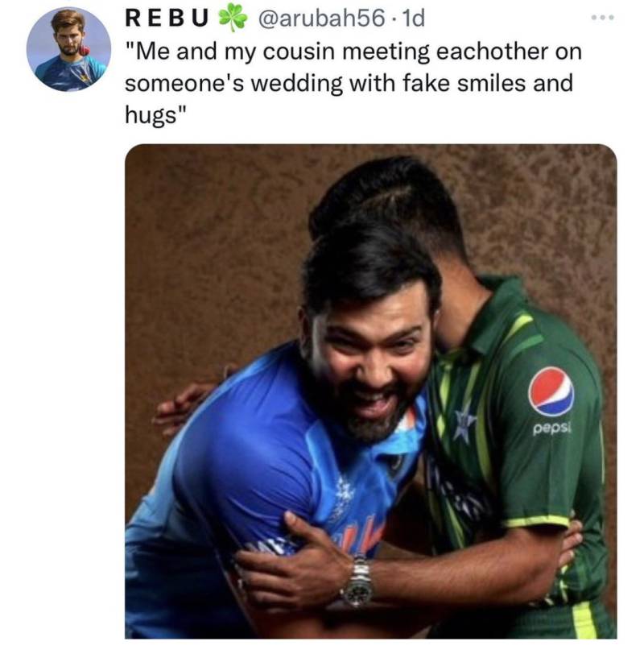644x654 pixels.
Task: Click the white "pepsi" wordmark under the logo
Action: coord(551,428)
